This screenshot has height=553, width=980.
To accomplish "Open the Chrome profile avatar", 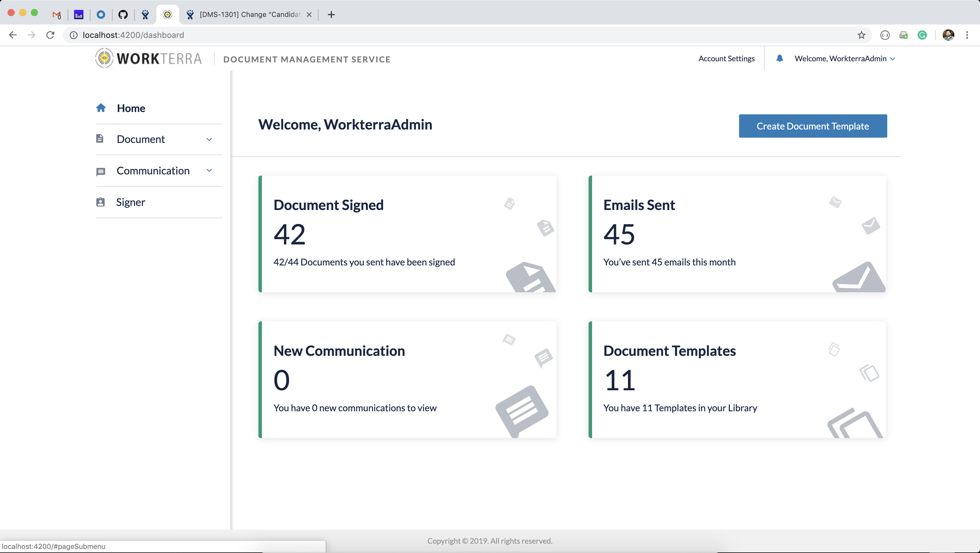I will (949, 35).
